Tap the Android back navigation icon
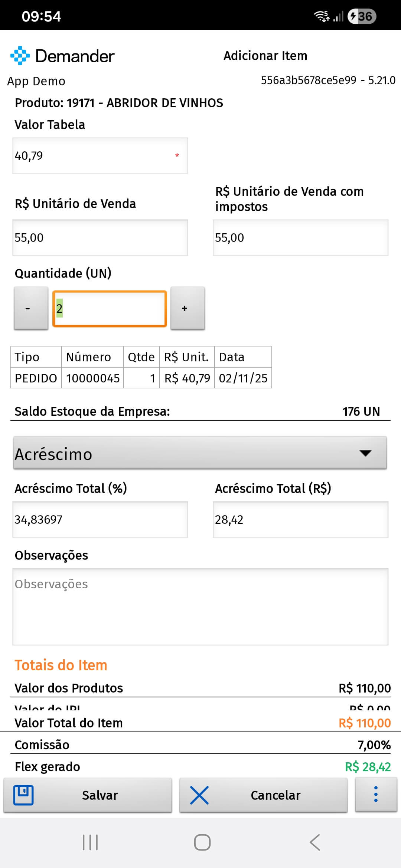The height and width of the screenshot is (868, 401). coord(315,842)
